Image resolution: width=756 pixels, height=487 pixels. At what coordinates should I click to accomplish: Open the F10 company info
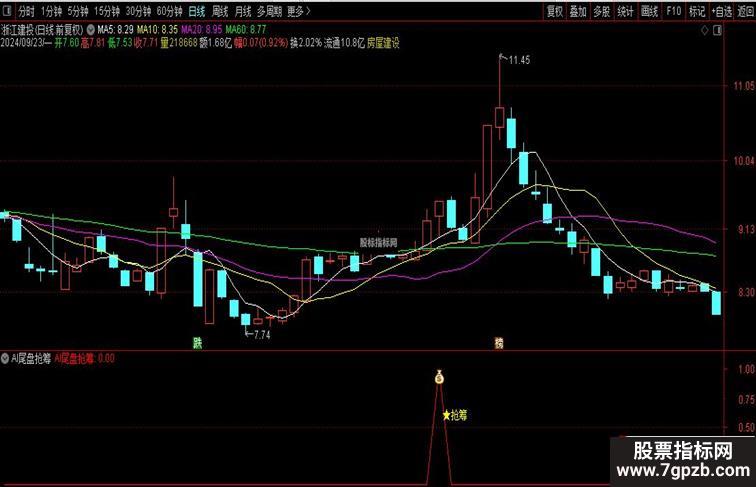click(x=674, y=11)
